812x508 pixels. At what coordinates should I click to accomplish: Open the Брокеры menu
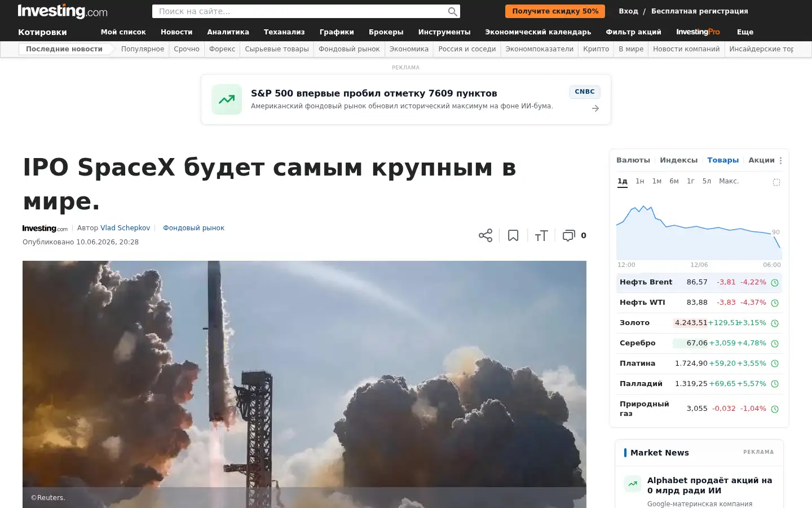[386, 32]
